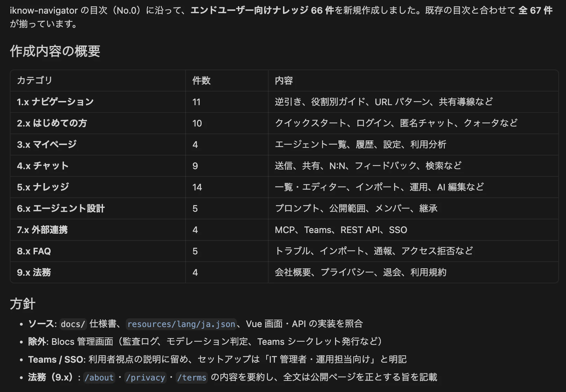Click the text "会社概要、プライバシー、退会、利用規約"
This screenshot has height=392, width=566.
pos(361,273)
